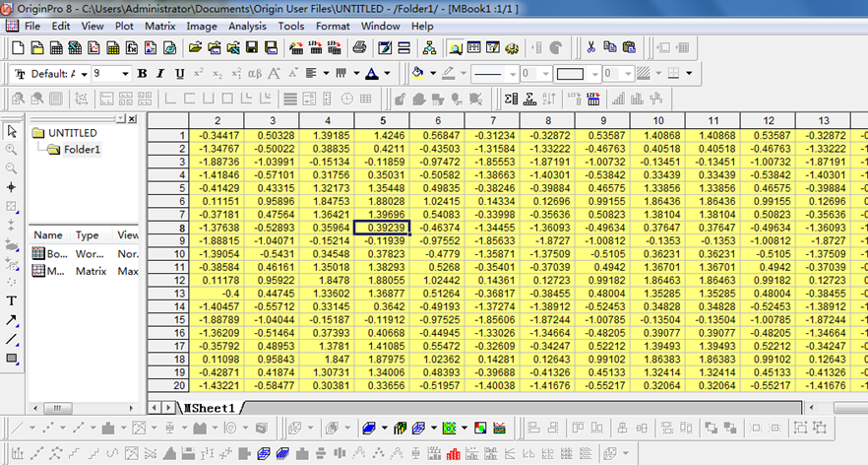Click matrix row header 13
The image size is (868, 465).
(168, 294)
